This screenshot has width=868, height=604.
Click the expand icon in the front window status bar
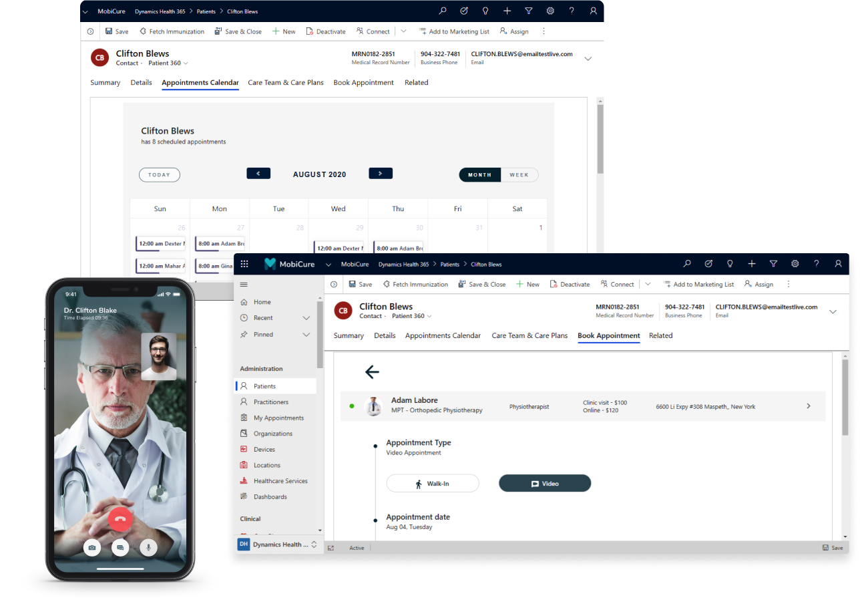pos(331,548)
